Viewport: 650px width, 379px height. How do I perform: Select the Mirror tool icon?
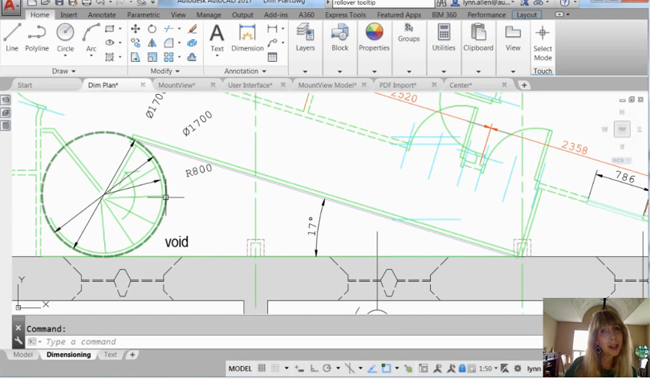152,43
